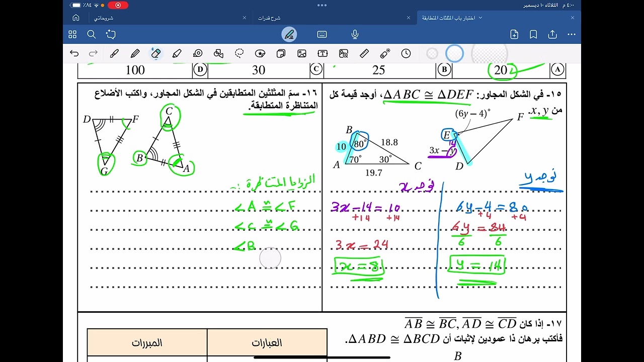
Task: Tap the العبارات table header cell
Action: [267, 343]
